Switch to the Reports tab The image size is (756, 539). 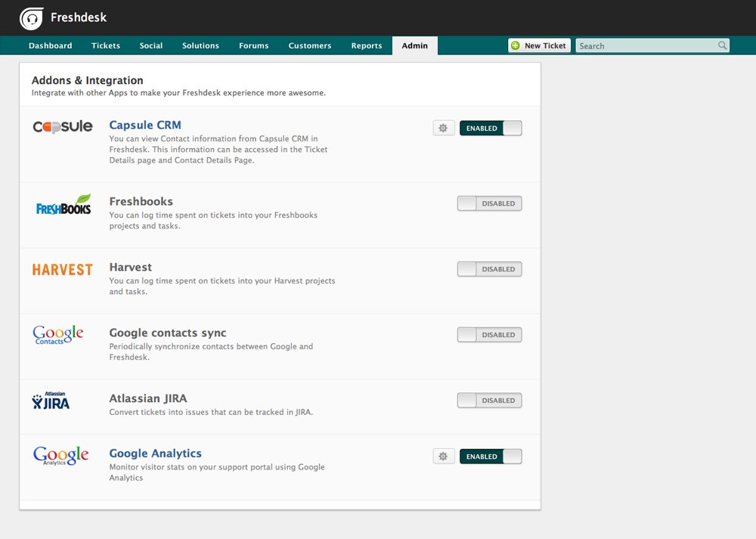coord(367,46)
